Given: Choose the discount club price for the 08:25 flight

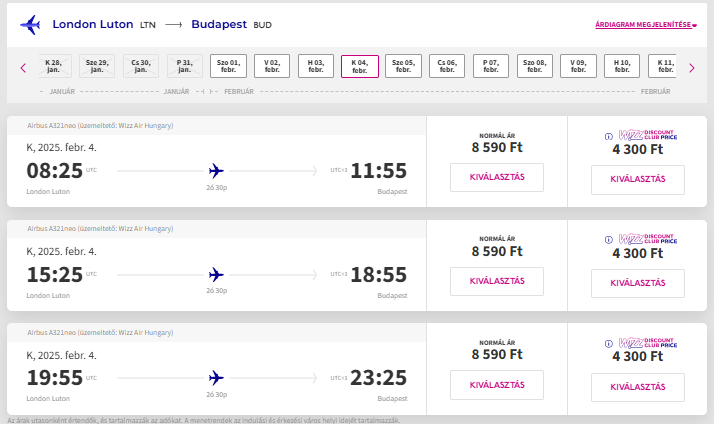Looking at the screenshot, I should [637, 180].
